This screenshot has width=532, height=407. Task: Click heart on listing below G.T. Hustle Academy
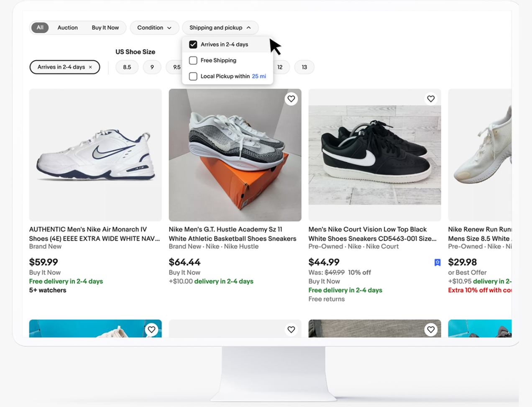[x=291, y=330]
